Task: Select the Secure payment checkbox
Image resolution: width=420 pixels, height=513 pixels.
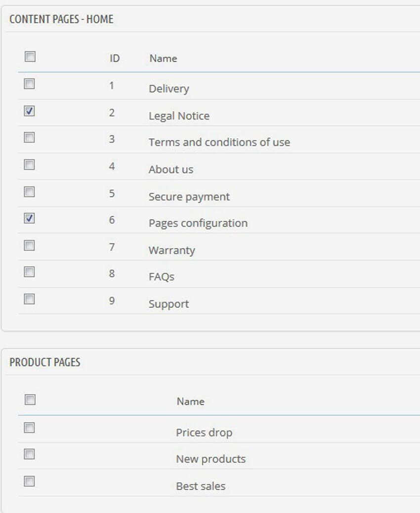Action: pos(30,192)
